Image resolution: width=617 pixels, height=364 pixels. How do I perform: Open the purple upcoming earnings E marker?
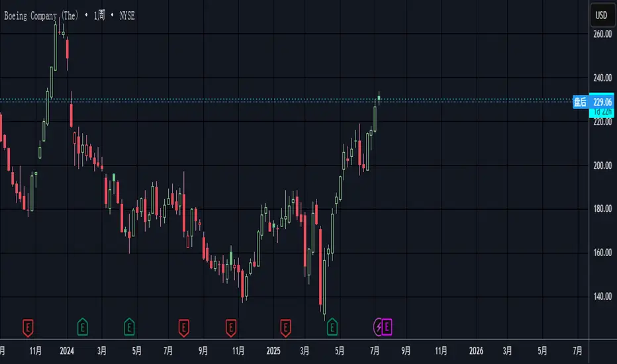tap(387, 326)
